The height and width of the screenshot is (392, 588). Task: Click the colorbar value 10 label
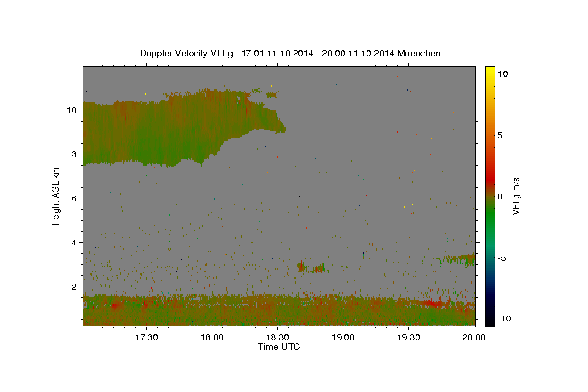(x=502, y=73)
